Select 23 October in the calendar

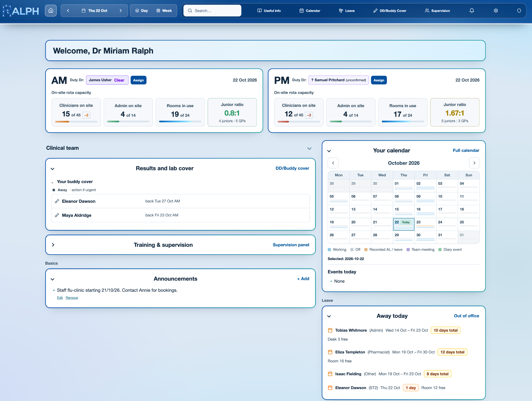425,224
